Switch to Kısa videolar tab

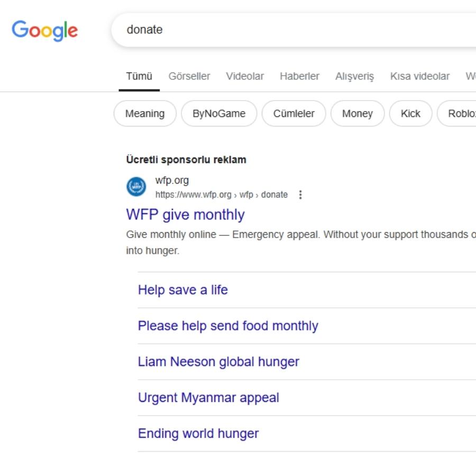(419, 76)
